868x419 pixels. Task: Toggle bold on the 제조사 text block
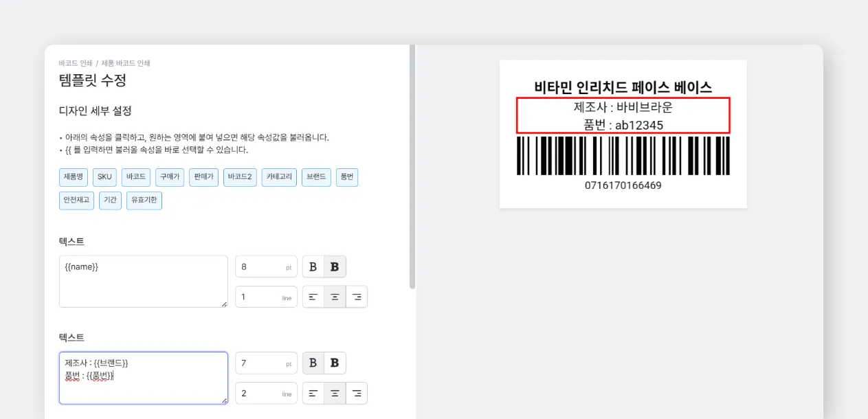coord(313,363)
